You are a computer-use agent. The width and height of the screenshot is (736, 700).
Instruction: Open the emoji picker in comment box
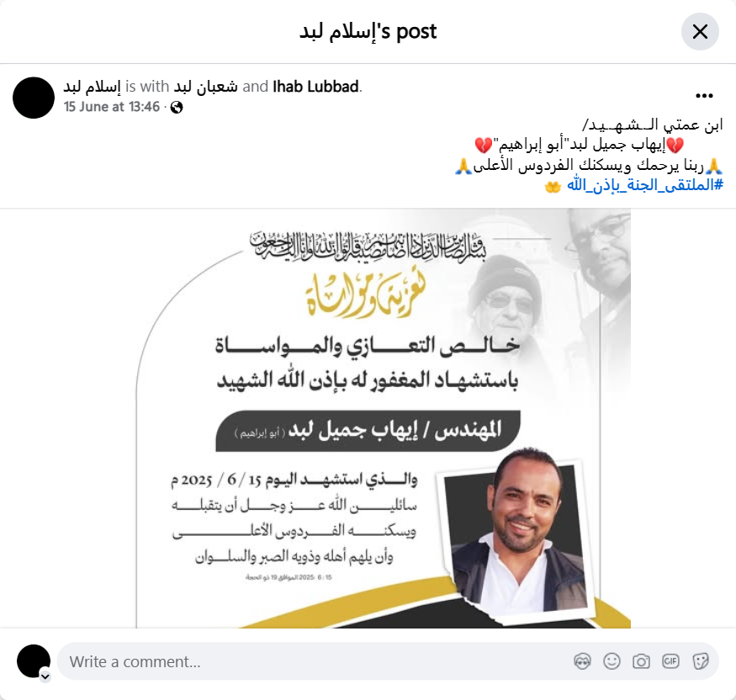(612, 661)
